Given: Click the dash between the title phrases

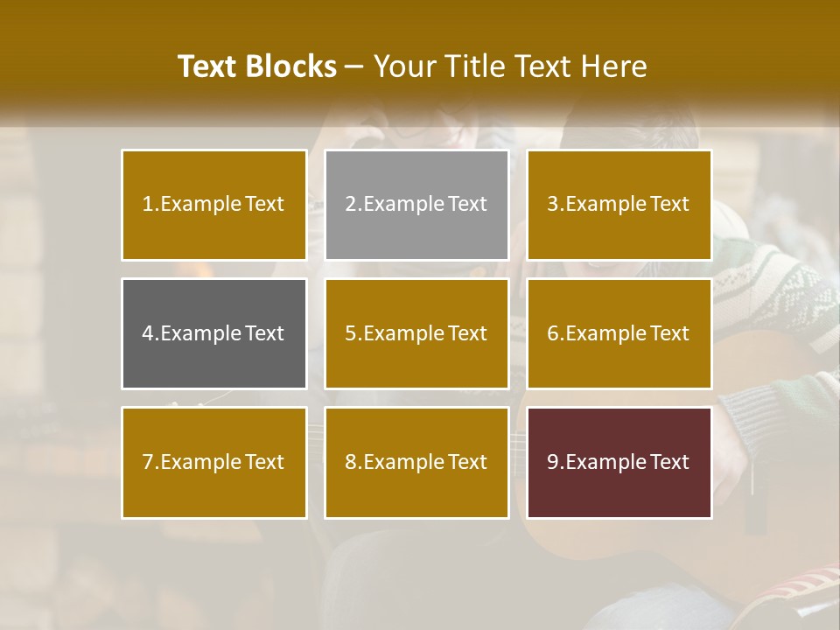Looking at the screenshot, I should coord(354,68).
